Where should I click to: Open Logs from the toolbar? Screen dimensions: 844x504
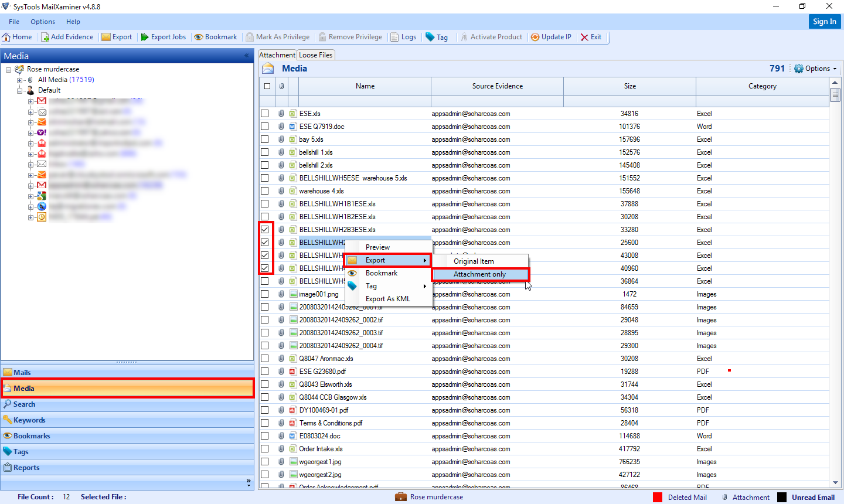click(x=403, y=37)
